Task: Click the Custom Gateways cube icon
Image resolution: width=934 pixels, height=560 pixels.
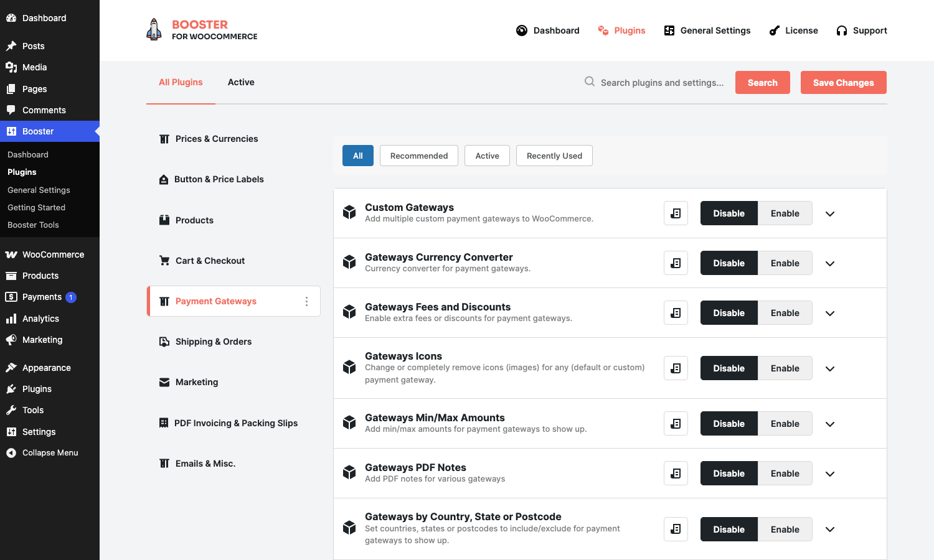Action: [x=349, y=212]
